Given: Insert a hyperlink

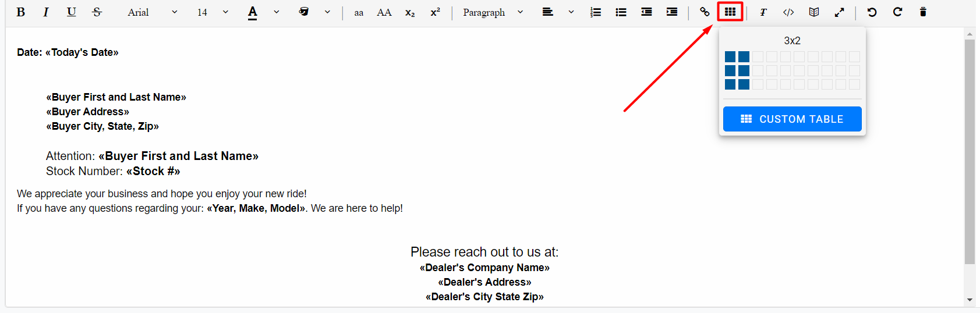Looking at the screenshot, I should (x=705, y=12).
